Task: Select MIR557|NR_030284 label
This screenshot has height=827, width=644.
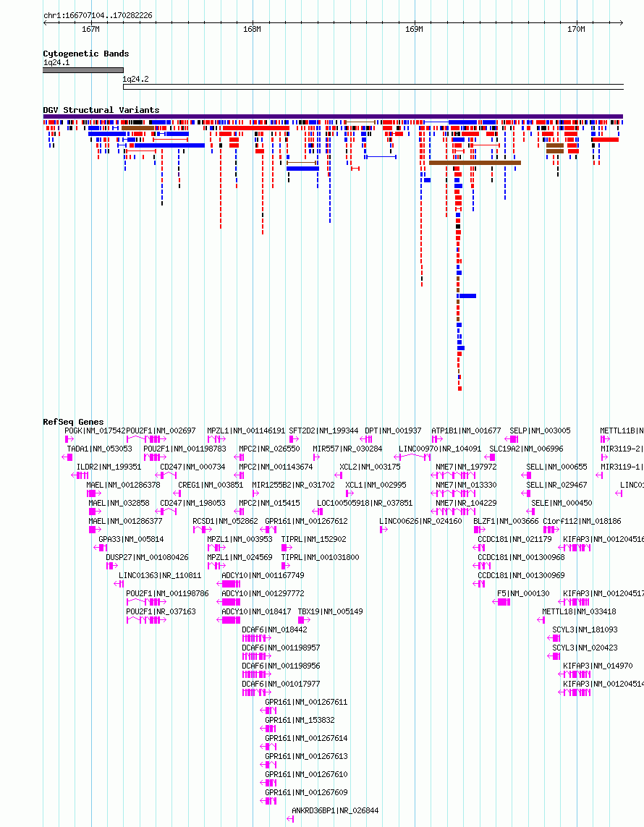Action: click(x=347, y=449)
